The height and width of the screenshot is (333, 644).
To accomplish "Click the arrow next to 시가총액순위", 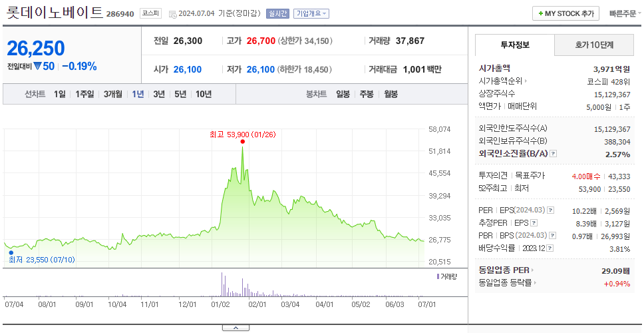I will click(x=526, y=81).
